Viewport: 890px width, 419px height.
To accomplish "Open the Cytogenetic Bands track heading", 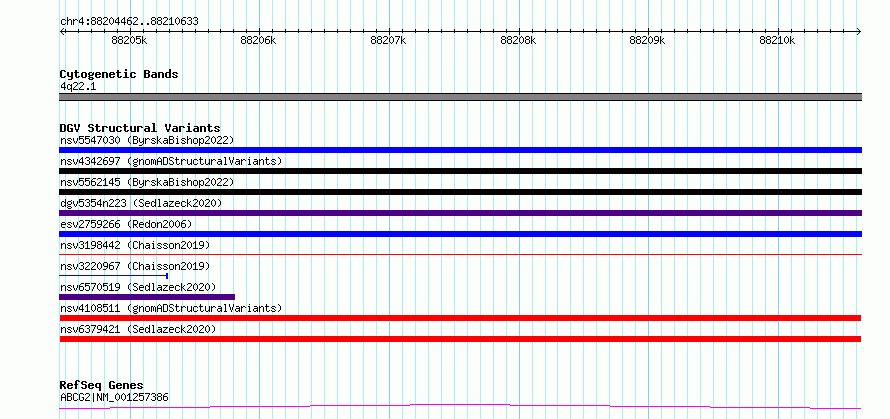I will click(119, 74).
